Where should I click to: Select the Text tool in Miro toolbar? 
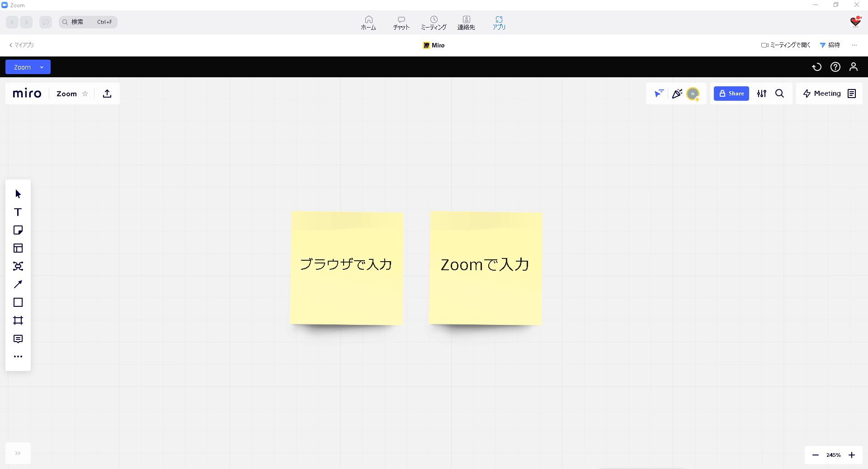pos(18,212)
